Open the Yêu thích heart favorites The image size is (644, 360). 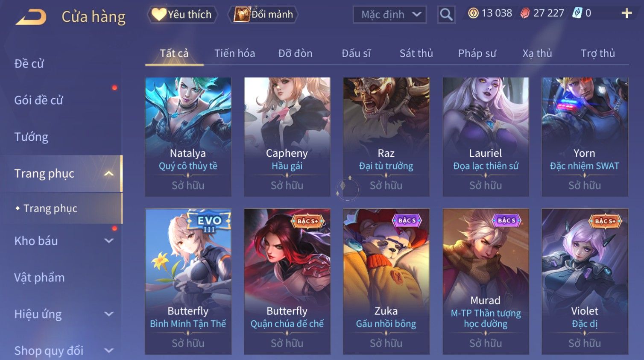coord(182,15)
